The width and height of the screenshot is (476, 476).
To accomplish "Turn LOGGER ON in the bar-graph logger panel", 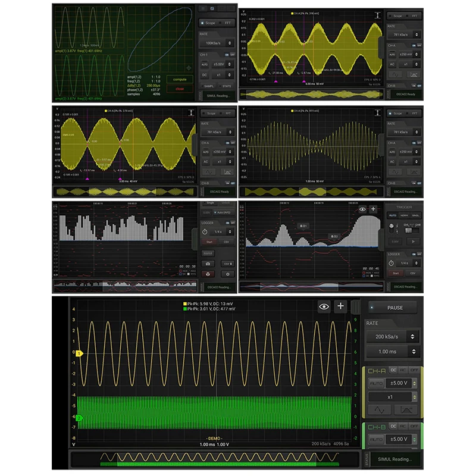I will [x=227, y=223].
